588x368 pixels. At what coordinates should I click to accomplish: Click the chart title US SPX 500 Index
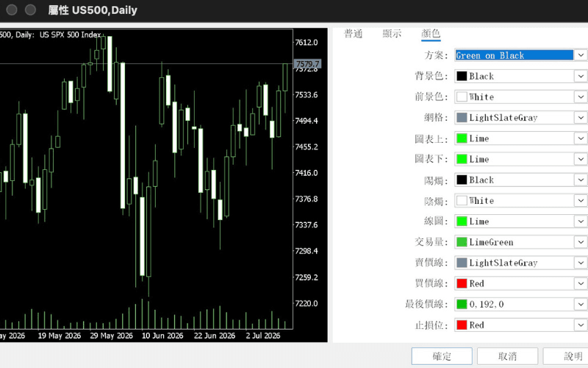point(70,35)
